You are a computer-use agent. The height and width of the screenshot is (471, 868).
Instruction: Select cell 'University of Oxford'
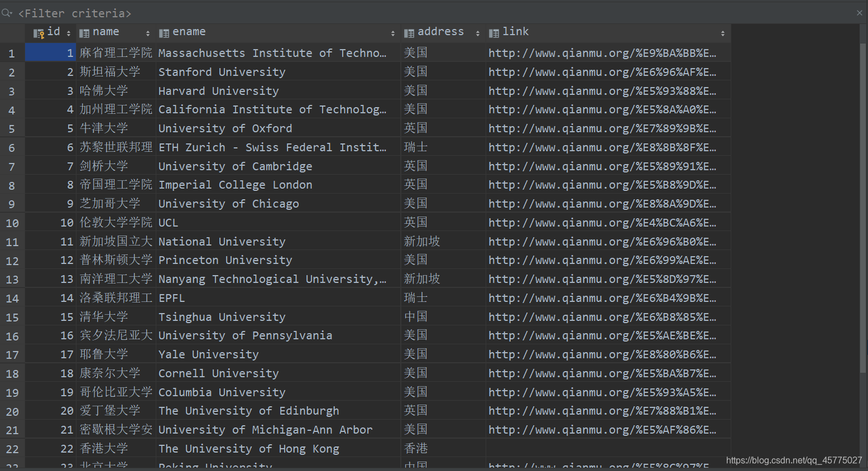tap(278, 128)
